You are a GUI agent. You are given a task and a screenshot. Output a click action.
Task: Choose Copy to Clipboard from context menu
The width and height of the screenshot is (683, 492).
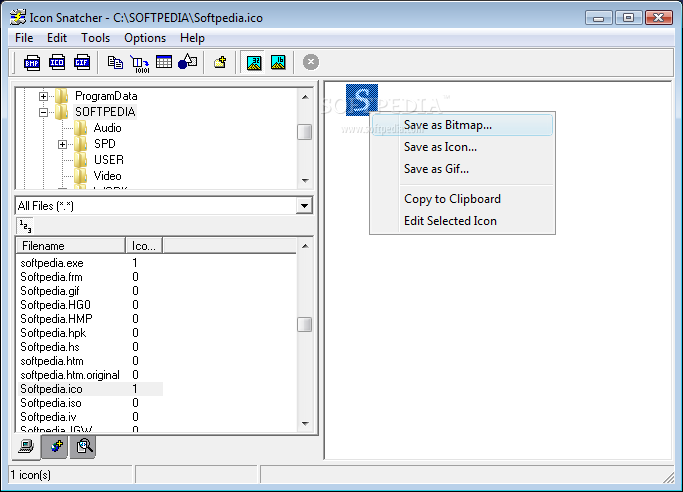pos(462,199)
